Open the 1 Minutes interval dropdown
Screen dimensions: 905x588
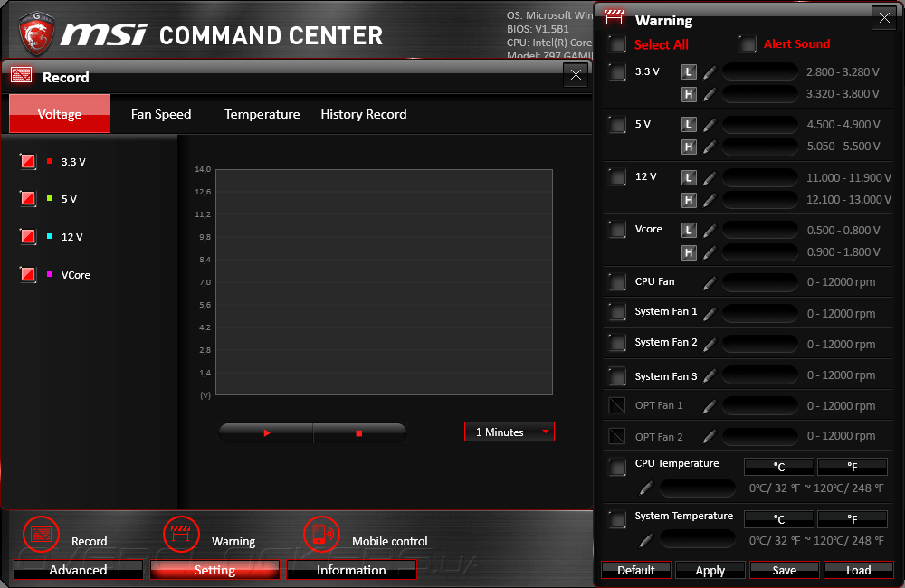click(509, 432)
